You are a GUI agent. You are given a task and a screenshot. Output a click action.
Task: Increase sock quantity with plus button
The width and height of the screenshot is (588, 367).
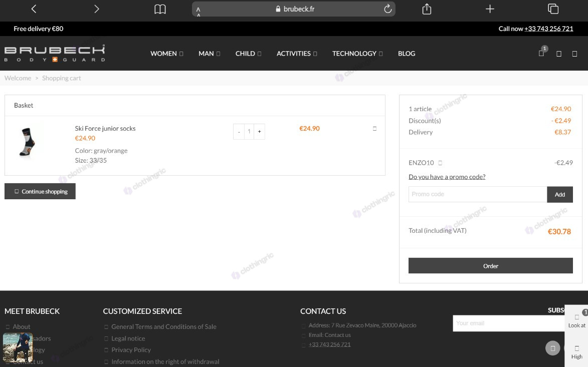coord(260,132)
